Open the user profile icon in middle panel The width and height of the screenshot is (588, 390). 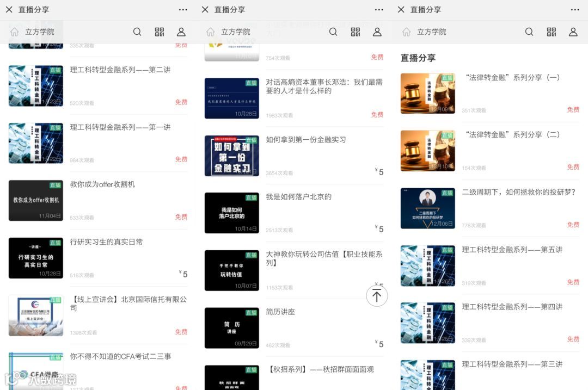(377, 32)
